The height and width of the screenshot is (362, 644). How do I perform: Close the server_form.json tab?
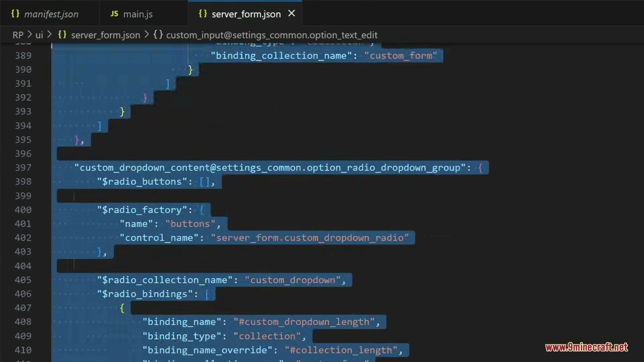pos(291,13)
